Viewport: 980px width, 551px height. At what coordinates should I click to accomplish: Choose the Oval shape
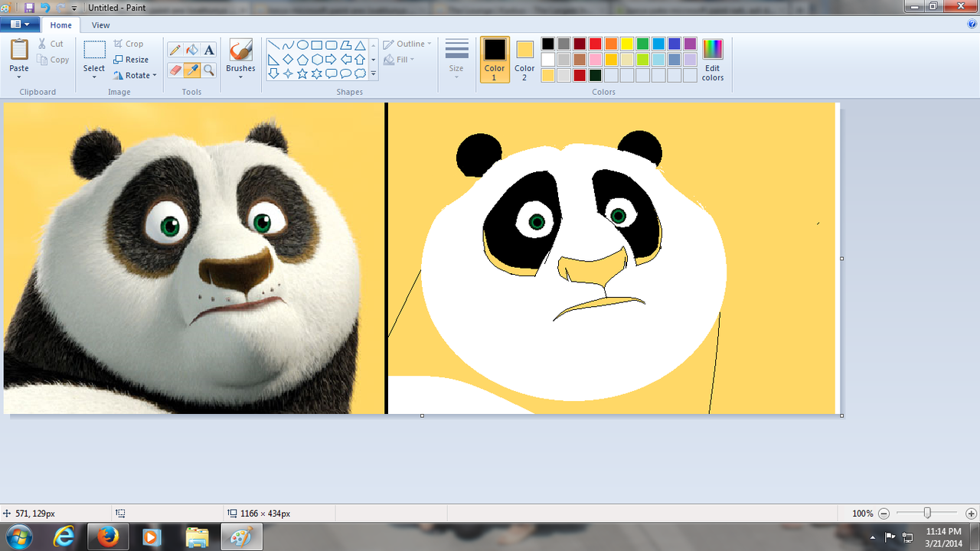[302, 45]
